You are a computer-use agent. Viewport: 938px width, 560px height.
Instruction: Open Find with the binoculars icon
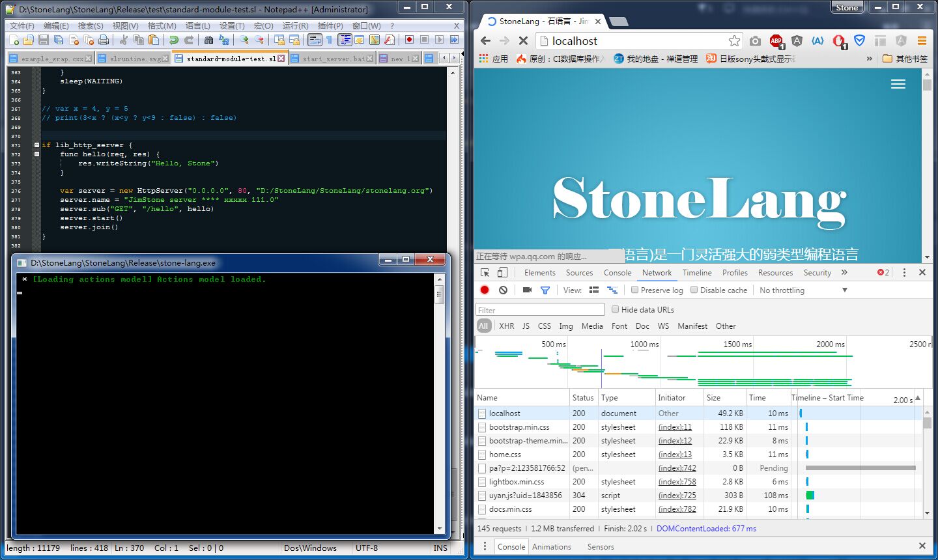pos(208,40)
